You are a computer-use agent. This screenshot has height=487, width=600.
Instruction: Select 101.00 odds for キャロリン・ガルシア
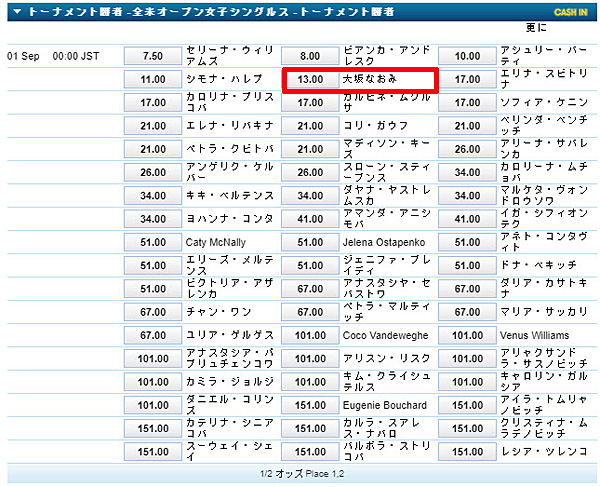[467, 382]
